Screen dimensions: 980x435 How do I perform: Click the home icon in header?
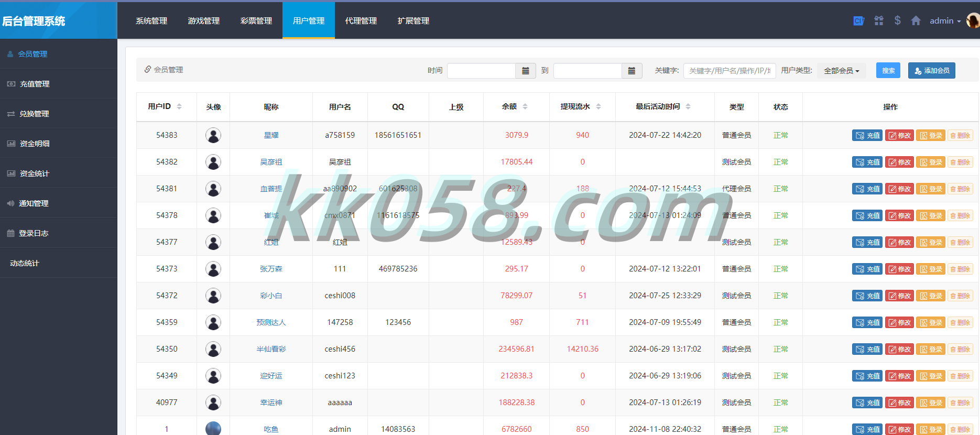click(916, 20)
